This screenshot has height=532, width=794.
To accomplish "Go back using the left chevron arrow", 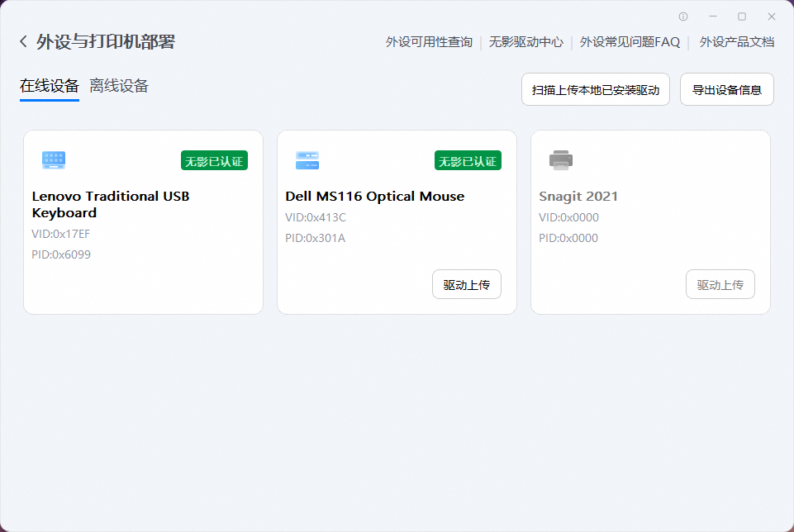I will (x=23, y=41).
